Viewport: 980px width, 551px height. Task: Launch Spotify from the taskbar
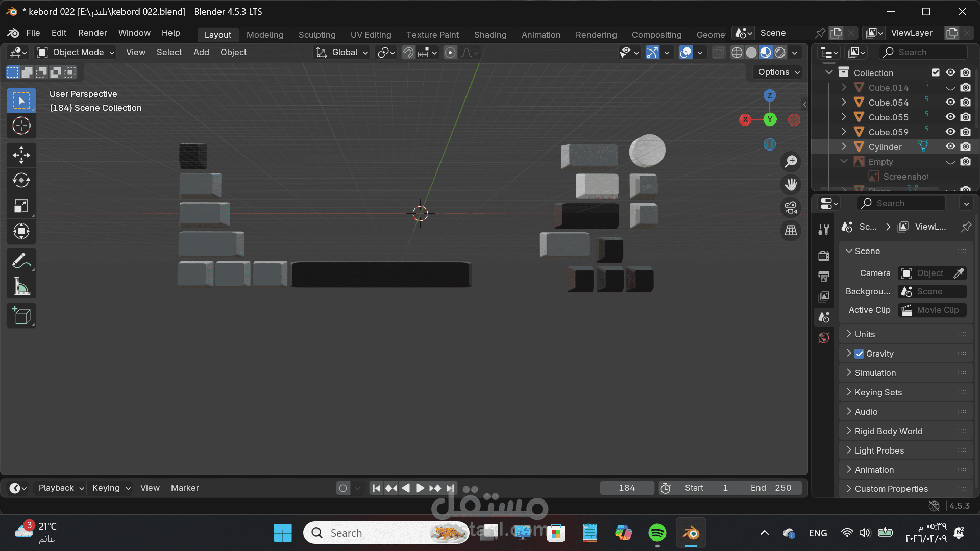(657, 533)
